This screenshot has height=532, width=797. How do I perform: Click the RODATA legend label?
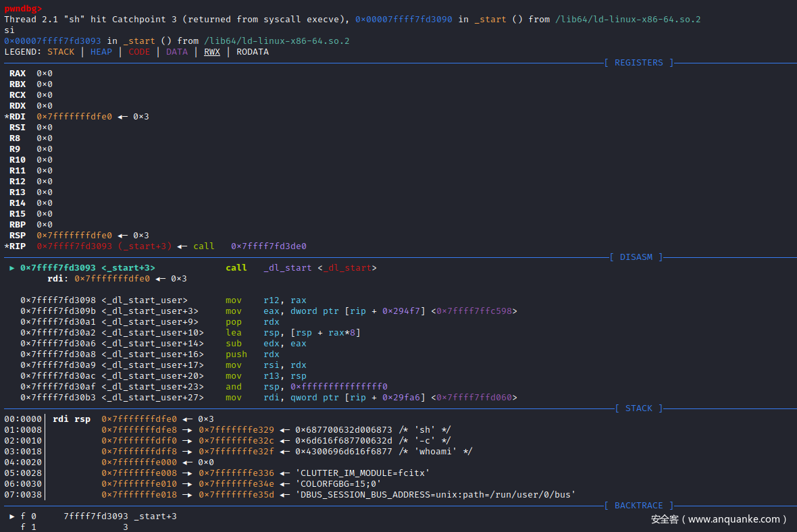click(x=253, y=52)
